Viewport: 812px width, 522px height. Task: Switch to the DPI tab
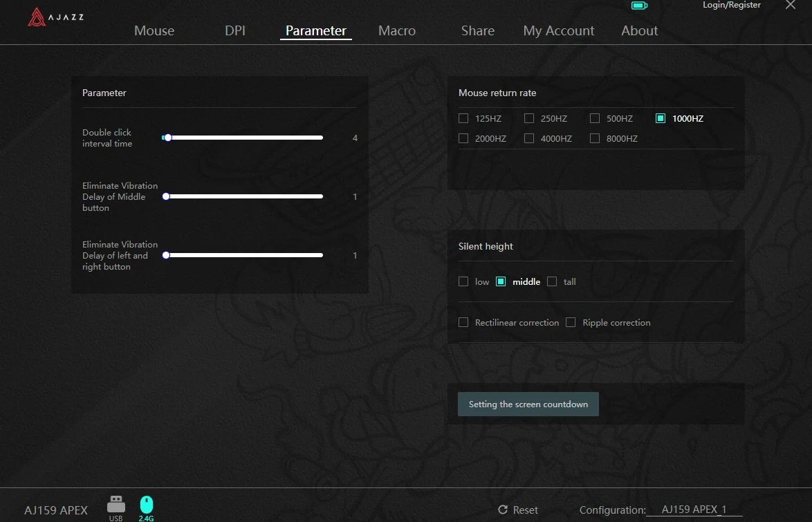235,30
